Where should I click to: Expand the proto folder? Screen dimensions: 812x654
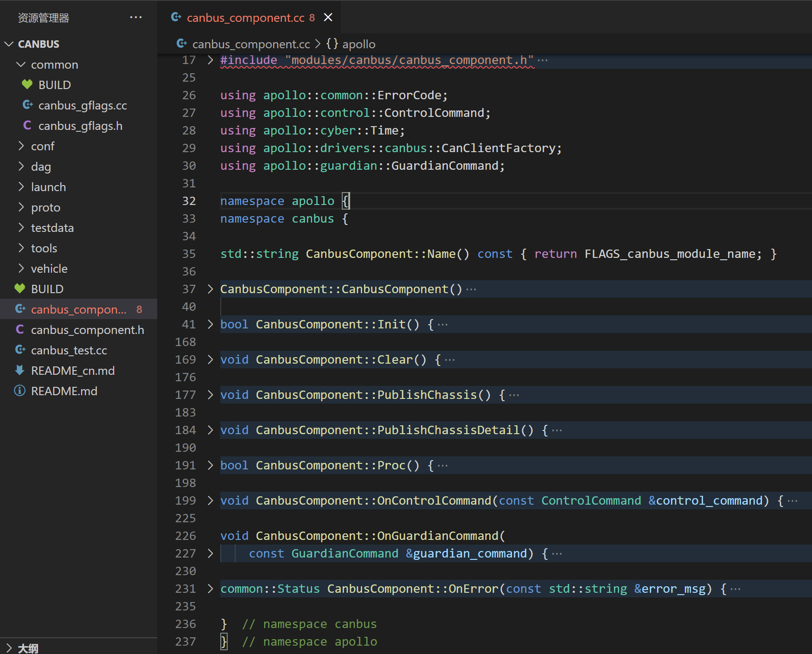[21, 207]
